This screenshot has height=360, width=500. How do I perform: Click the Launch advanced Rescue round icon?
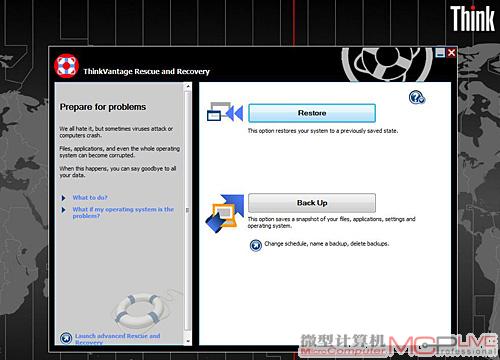[x=66, y=338]
